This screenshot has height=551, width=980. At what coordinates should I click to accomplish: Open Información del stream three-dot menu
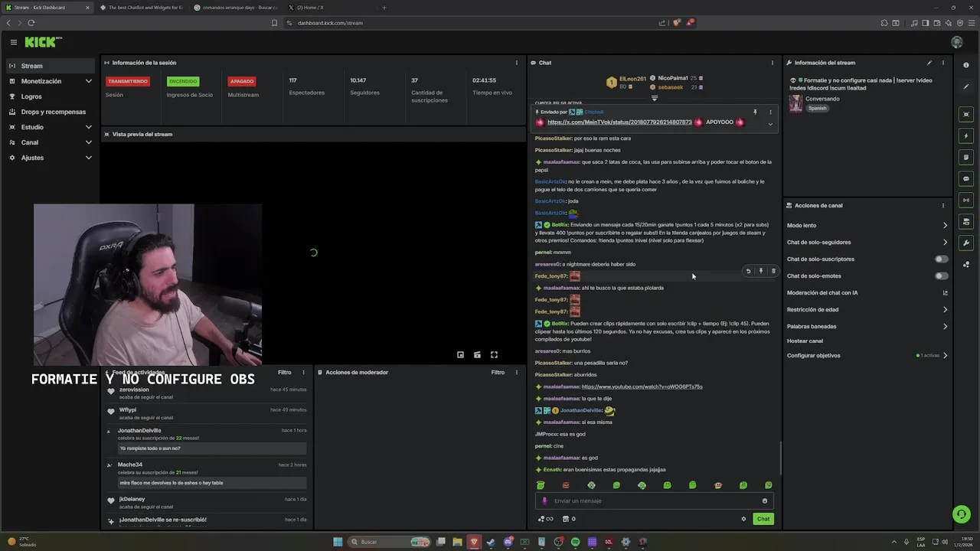pyautogui.click(x=942, y=63)
